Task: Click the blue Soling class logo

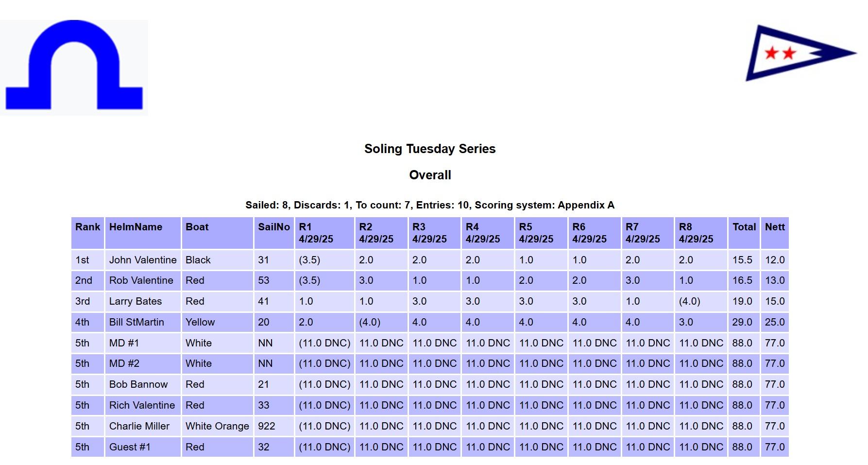Action: (74, 68)
